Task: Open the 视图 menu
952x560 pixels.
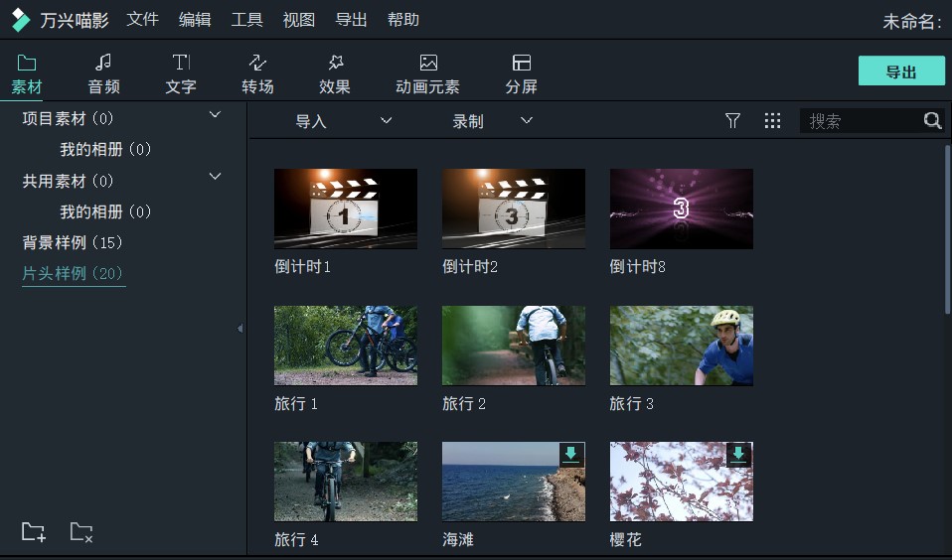Action: (x=299, y=20)
